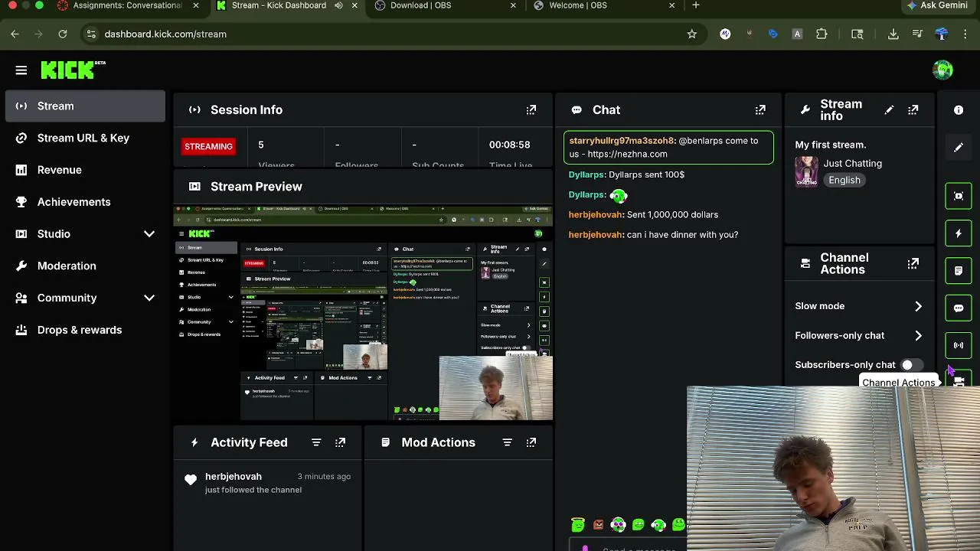Viewport: 980px width, 551px height.
Task: Click Ask Gemini button
Action: (937, 5)
